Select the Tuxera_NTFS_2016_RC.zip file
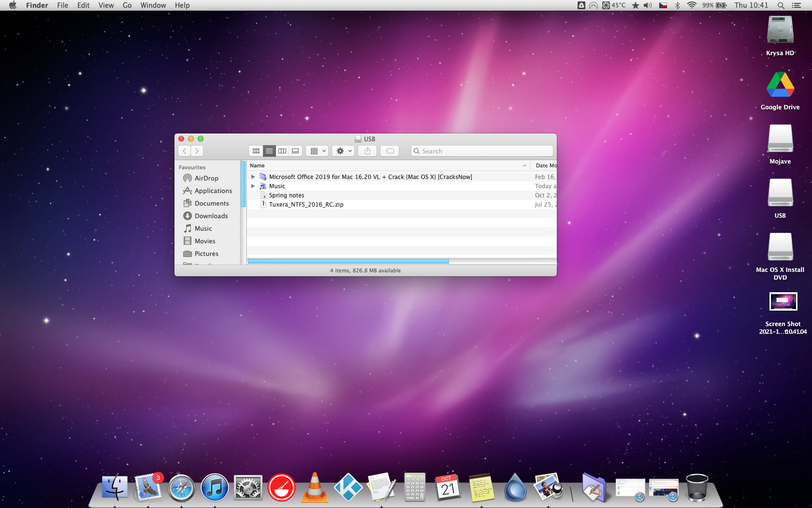812x508 pixels. pos(306,205)
